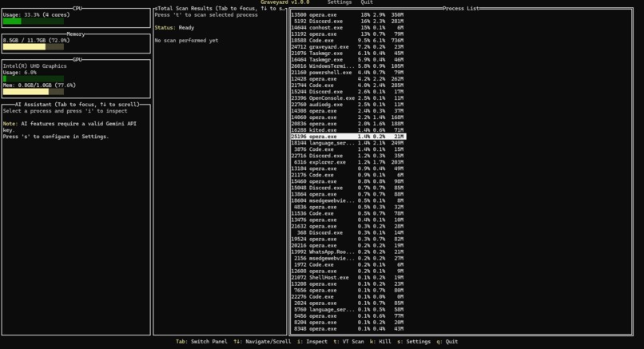Screen dimensions: 644x349
Task: Click the 'No scan performed yet' message
Action: pos(186,40)
